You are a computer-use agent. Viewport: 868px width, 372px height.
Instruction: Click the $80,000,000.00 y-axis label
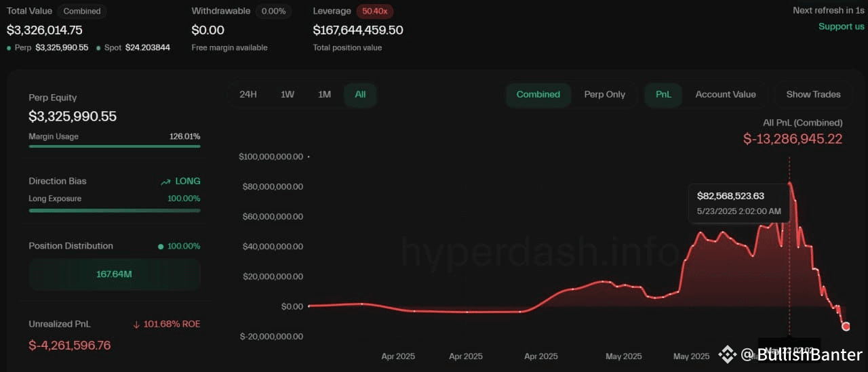(x=273, y=186)
